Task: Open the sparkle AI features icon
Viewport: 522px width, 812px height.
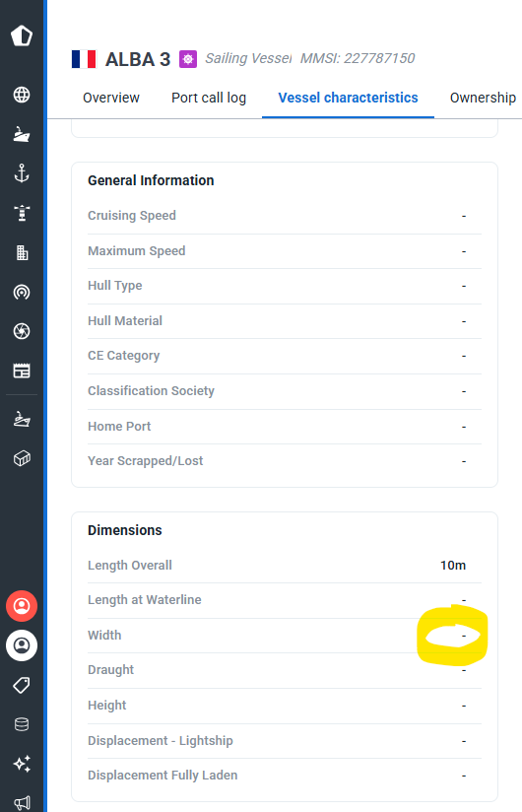Action: [22, 764]
